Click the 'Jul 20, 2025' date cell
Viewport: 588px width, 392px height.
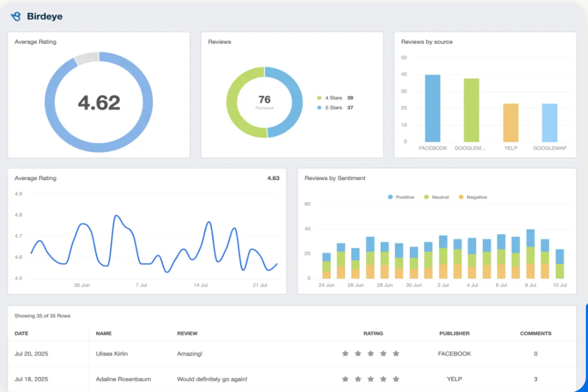31,353
